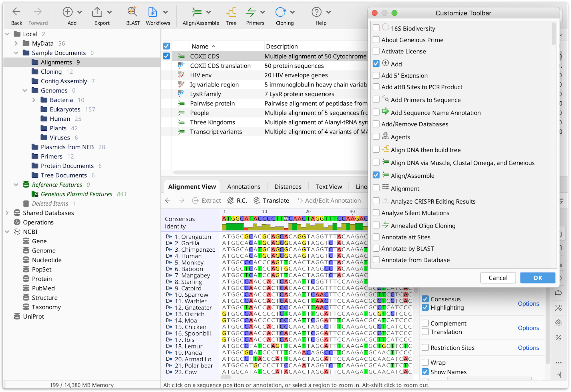
Task: Click the Cloning toolbar icon
Action: [x=281, y=12]
